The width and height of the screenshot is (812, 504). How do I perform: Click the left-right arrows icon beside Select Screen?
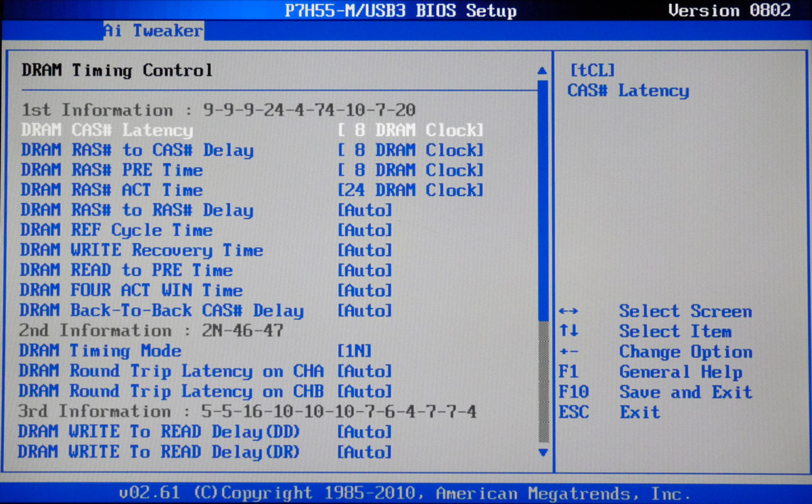coord(569,311)
